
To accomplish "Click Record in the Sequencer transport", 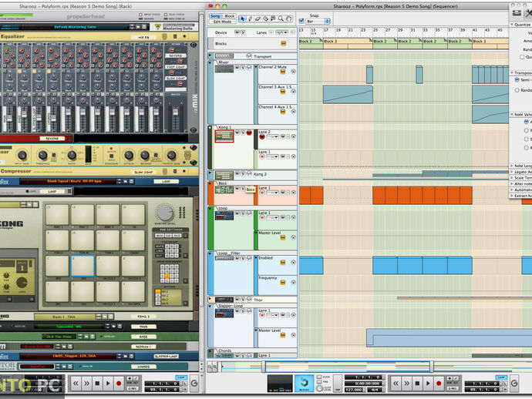I will (x=439, y=384).
